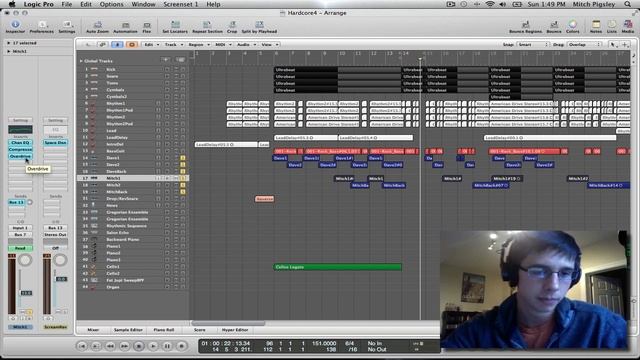Image resolution: width=640 pixels, height=360 pixels.
Task: Open the File menu
Action: pyautogui.click(x=67, y=4)
